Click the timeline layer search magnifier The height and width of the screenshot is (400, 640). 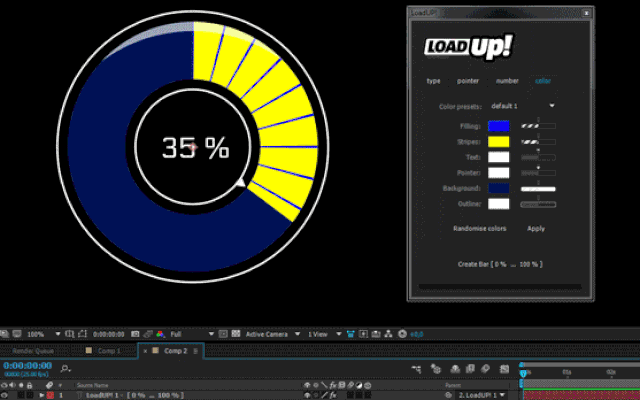click(x=65, y=369)
